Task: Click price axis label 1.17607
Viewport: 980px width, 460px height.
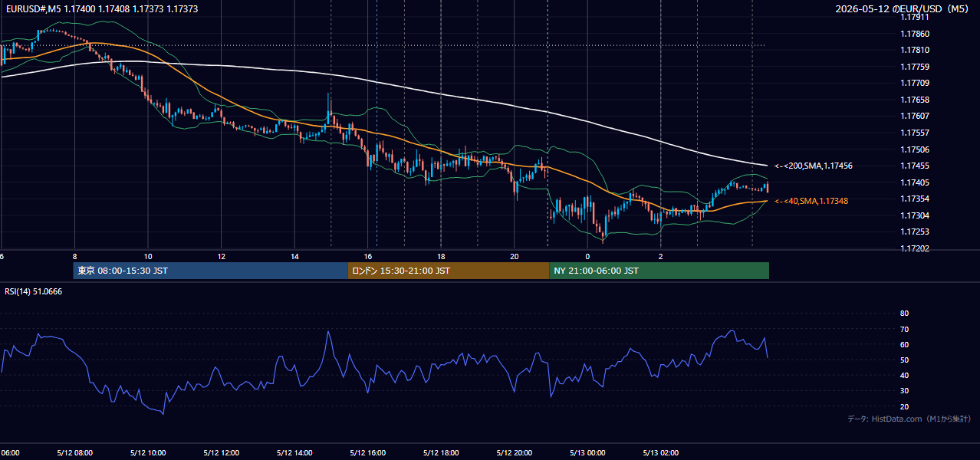Action: pos(915,116)
